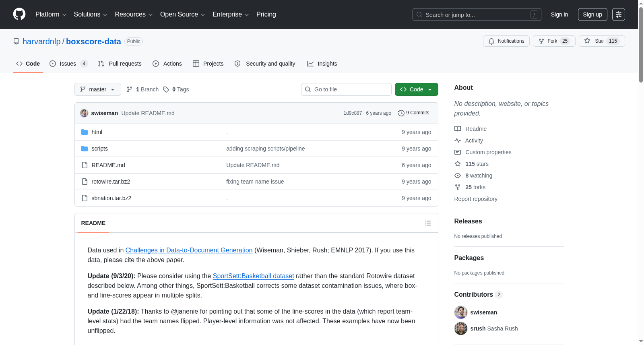This screenshot has width=644, height=345.
Task: Click swiseman avatar in commit bar
Action: click(84, 113)
